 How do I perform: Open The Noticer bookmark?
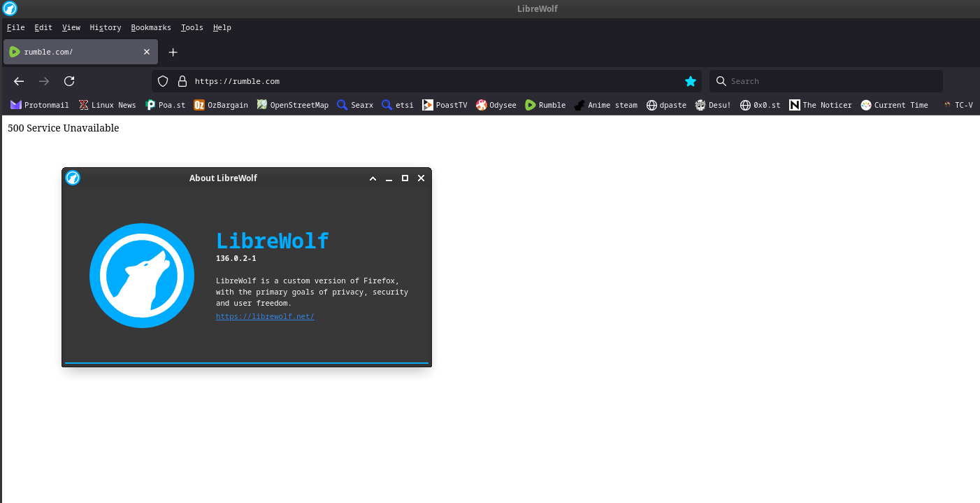point(821,105)
